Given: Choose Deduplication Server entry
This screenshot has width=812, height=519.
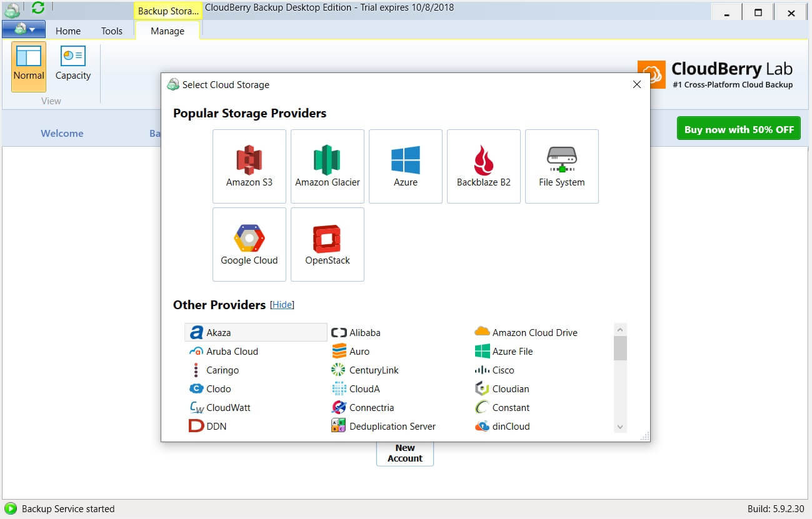Looking at the screenshot, I should pos(383,426).
